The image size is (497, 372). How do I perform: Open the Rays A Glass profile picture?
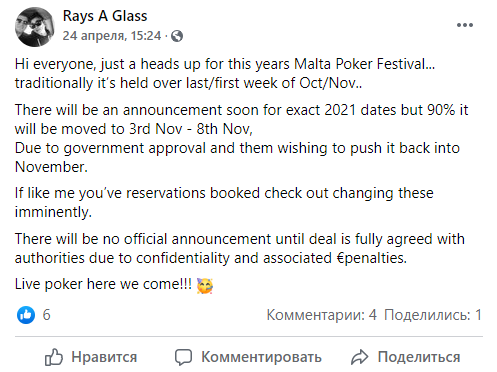35,27
